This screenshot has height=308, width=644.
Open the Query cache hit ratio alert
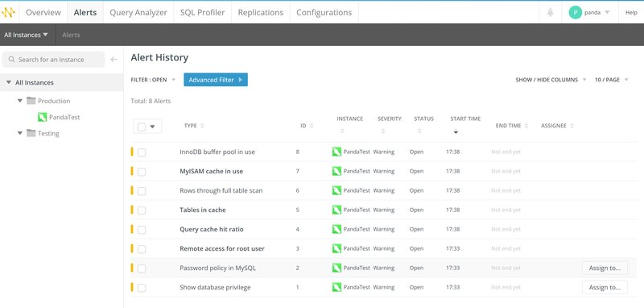point(212,229)
